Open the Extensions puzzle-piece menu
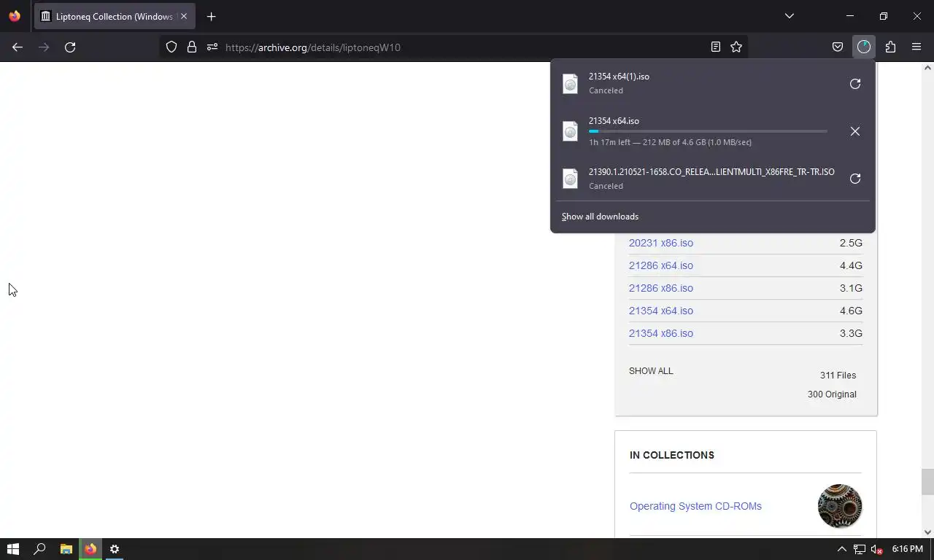934x560 pixels. 890,47
